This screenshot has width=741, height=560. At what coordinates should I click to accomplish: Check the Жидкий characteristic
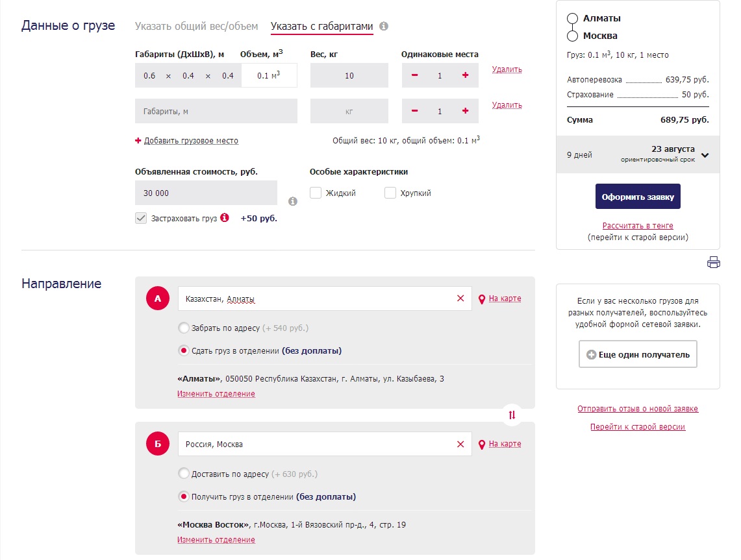[316, 193]
